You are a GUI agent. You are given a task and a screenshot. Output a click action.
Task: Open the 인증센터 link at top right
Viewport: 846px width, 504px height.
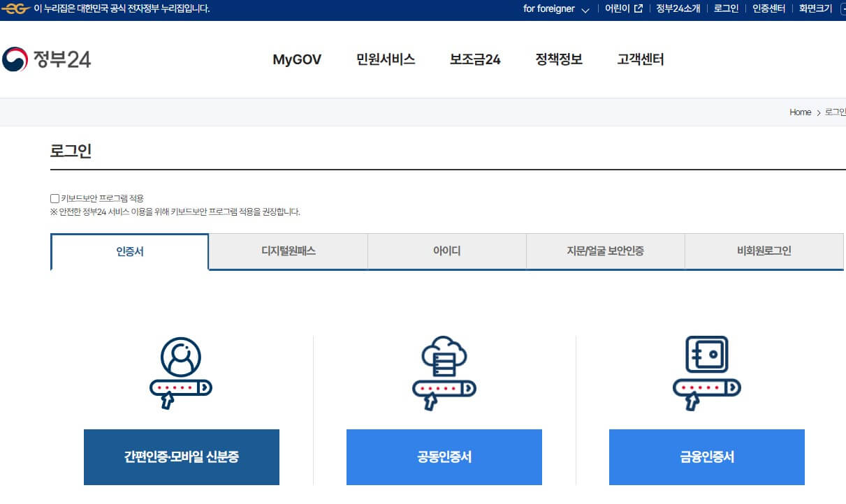click(768, 8)
